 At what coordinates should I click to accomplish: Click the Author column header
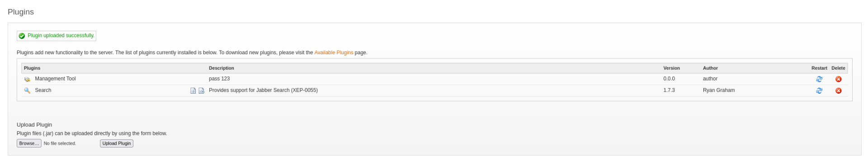tap(710, 68)
